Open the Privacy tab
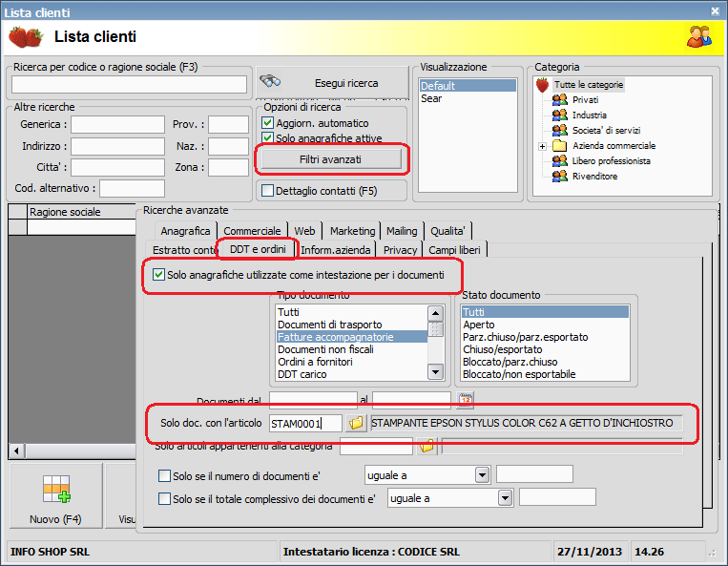This screenshot has height=566, width=728. click(400, 250)
